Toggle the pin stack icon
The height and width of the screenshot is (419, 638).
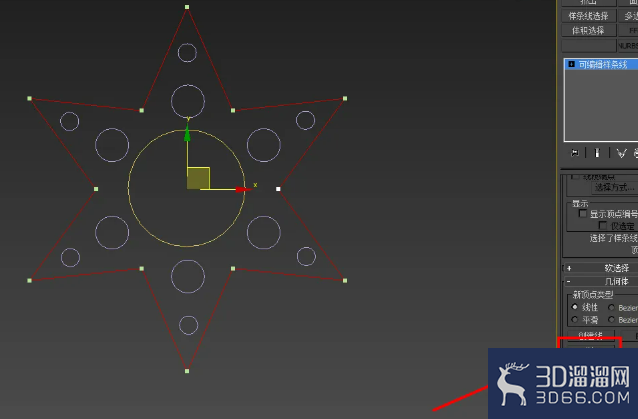pyautogui.click(x=575, y=153)
